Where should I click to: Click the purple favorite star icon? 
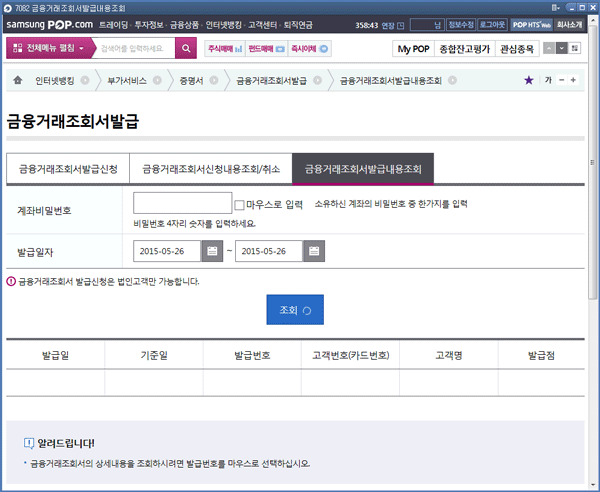tap(528, 79)
